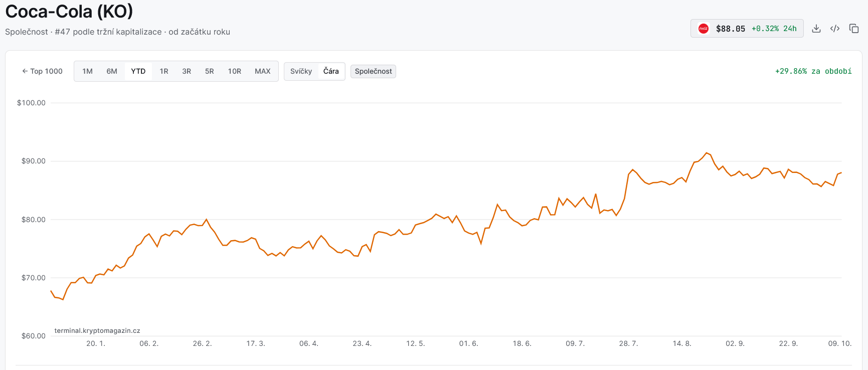
Task: Click the +29.86% za období label
Action: [x=813, y=71]
